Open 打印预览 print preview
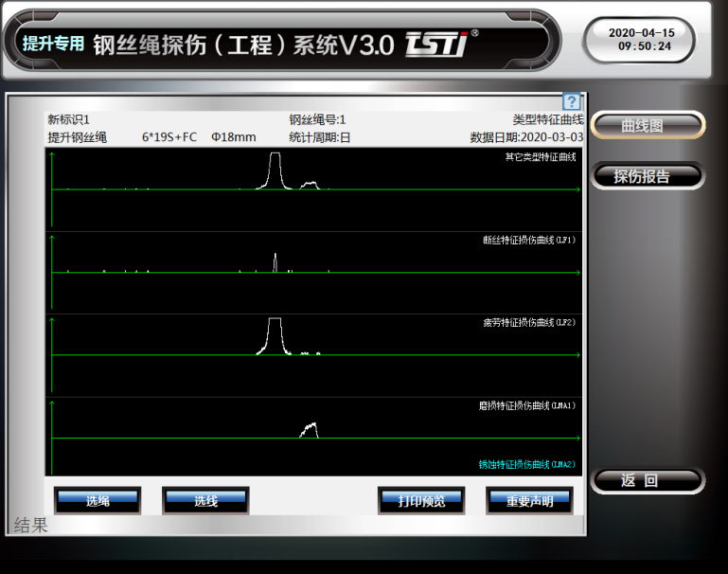 [x=421, y=500]
